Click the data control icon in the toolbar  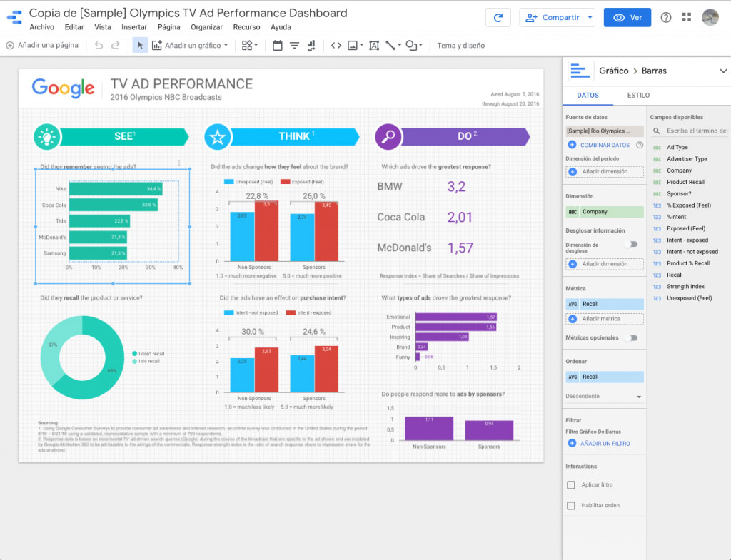311,44
